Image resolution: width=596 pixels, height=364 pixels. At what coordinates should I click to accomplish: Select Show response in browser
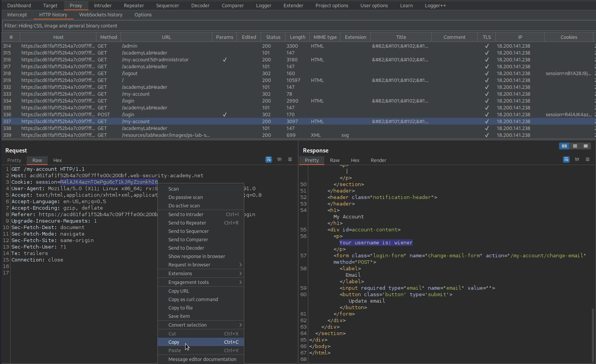[x=201, y=257]
